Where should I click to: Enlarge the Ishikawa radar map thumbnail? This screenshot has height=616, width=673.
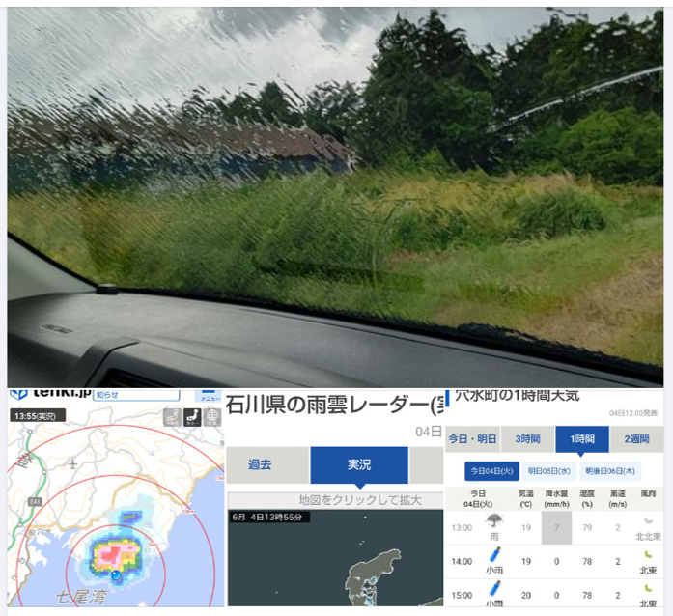(336, 558)
